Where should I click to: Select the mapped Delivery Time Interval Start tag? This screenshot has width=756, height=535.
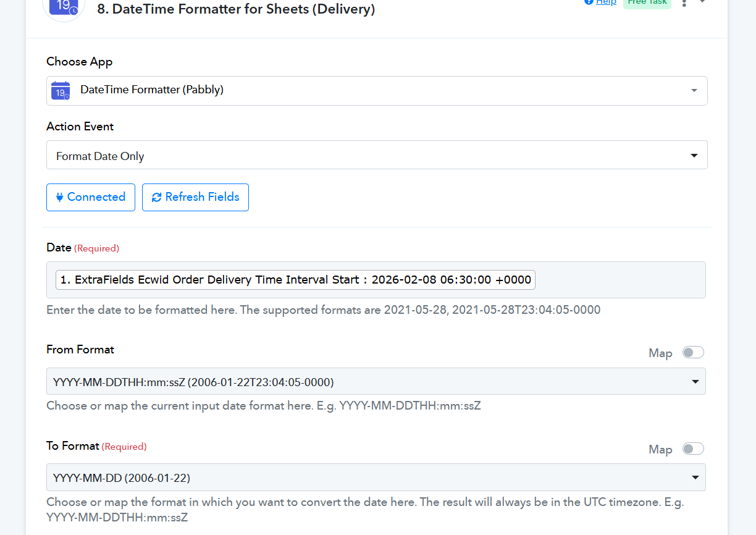pyautogui.click(x=296, y=280)
